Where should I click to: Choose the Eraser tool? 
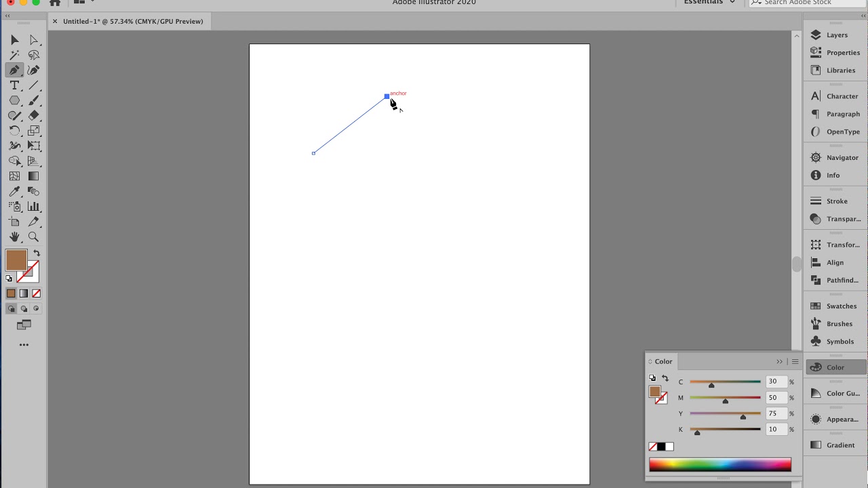pyautogui.click(x=33, y=115)
